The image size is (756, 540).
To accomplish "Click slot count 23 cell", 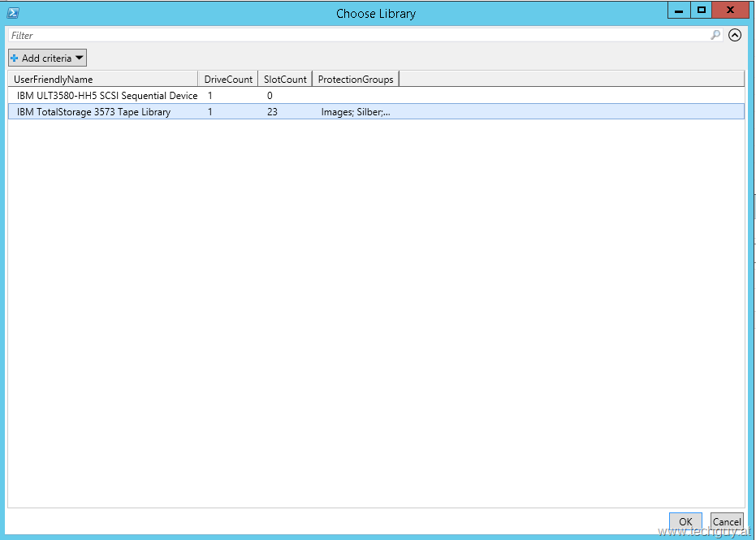I will click(272, 112).
